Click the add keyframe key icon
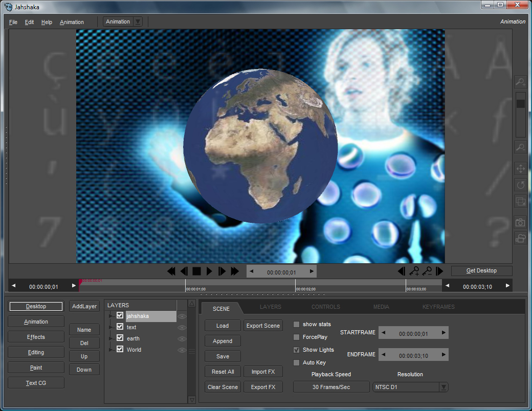The width and height of the screenshot is (532, 411). pyautogui.click(x=414, y=271)
